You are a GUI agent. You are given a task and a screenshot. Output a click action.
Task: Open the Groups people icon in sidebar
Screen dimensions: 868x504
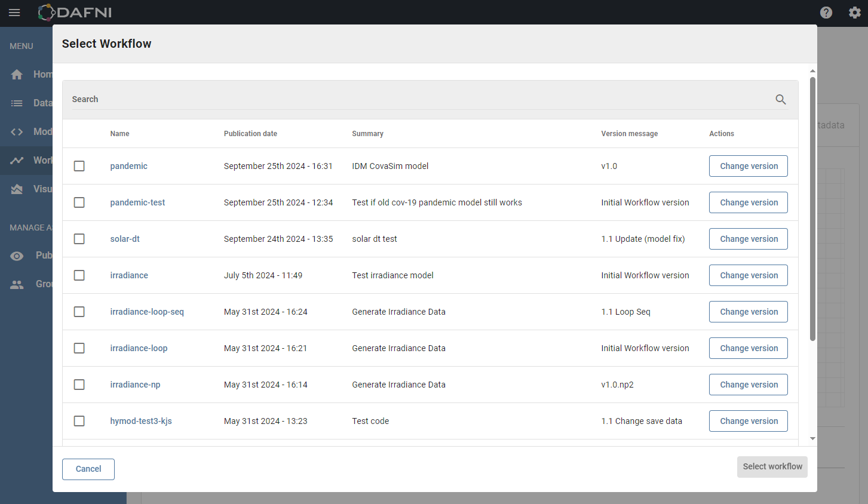click(17, 284)
